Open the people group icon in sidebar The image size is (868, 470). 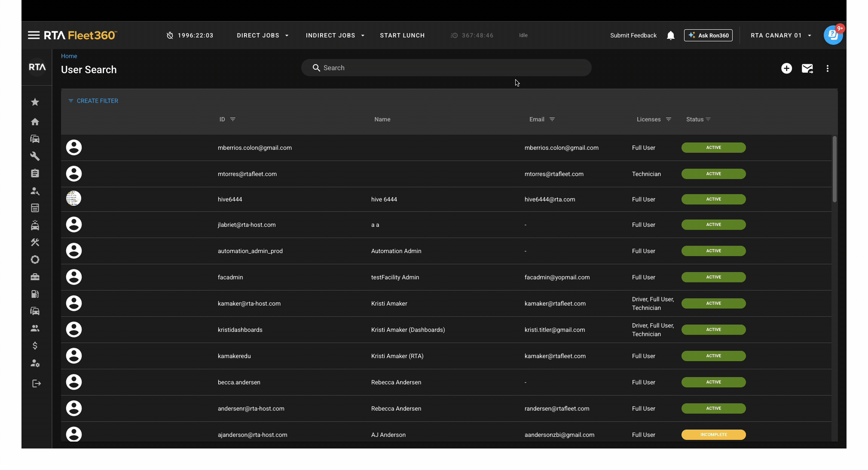tap(35, 328)
